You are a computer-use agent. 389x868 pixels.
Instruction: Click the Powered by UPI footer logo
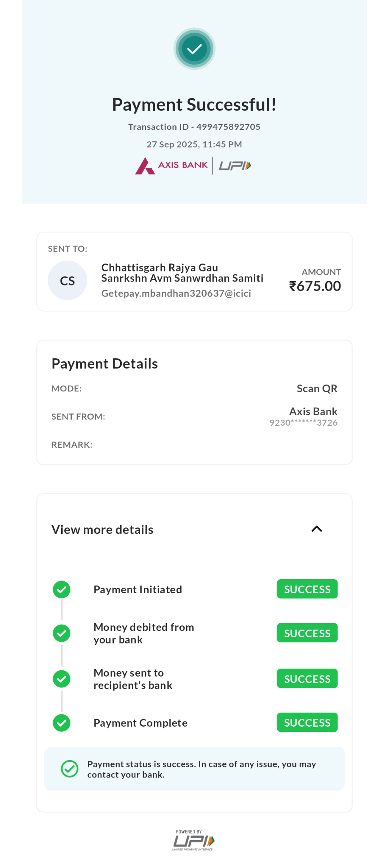point(193,841)
